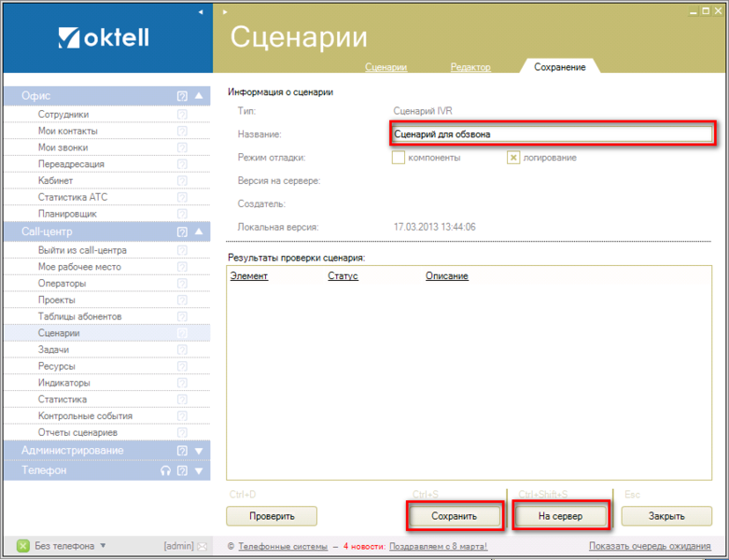Click into the Название input field

[x=552, y=134]
